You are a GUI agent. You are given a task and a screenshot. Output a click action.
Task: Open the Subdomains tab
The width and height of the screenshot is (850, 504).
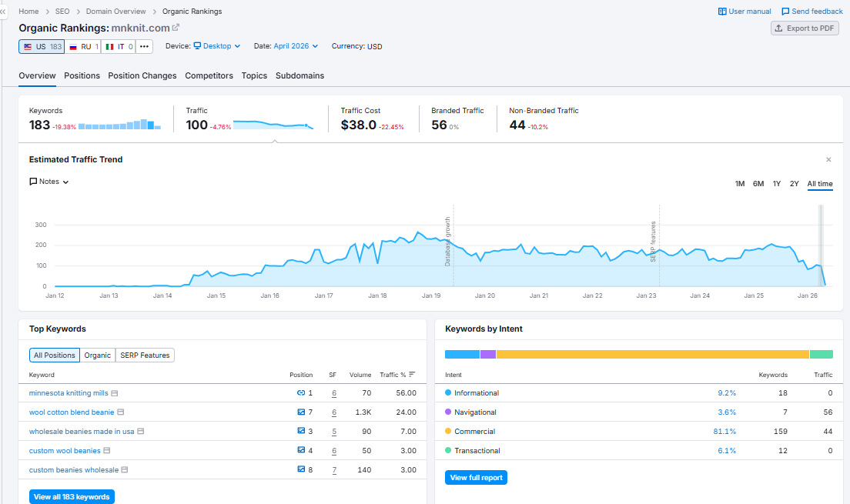point(300,76)
